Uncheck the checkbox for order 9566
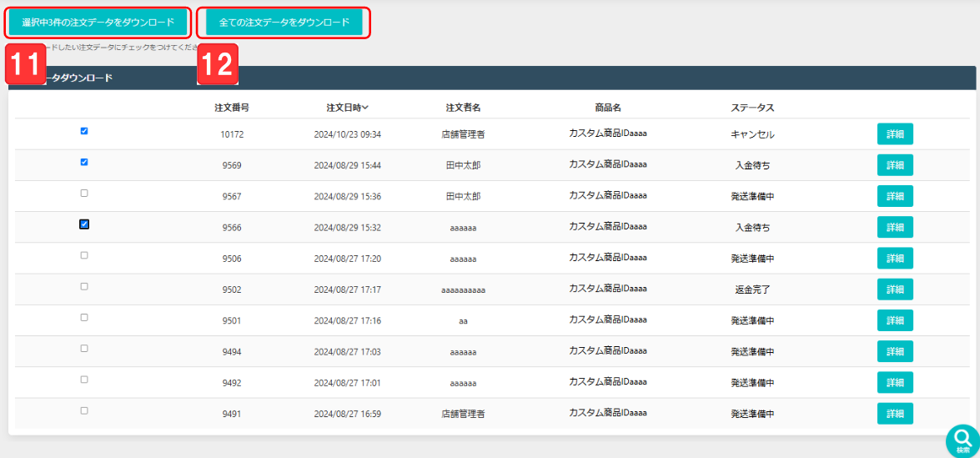 (84, 224)
